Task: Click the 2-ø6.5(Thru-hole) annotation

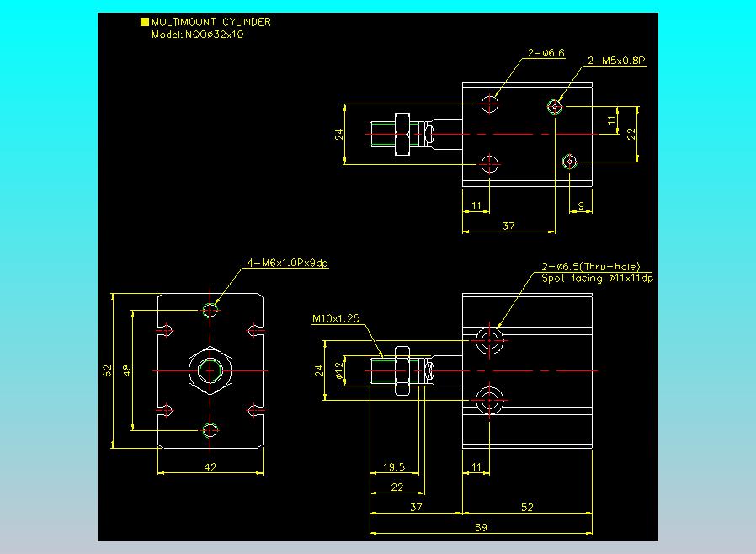Action: click(x=591, y=267)
